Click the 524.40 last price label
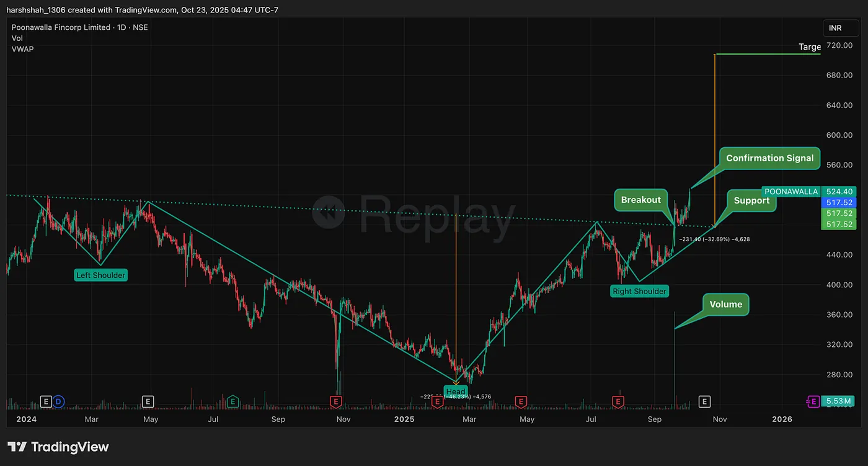 (x=839, y=192)
